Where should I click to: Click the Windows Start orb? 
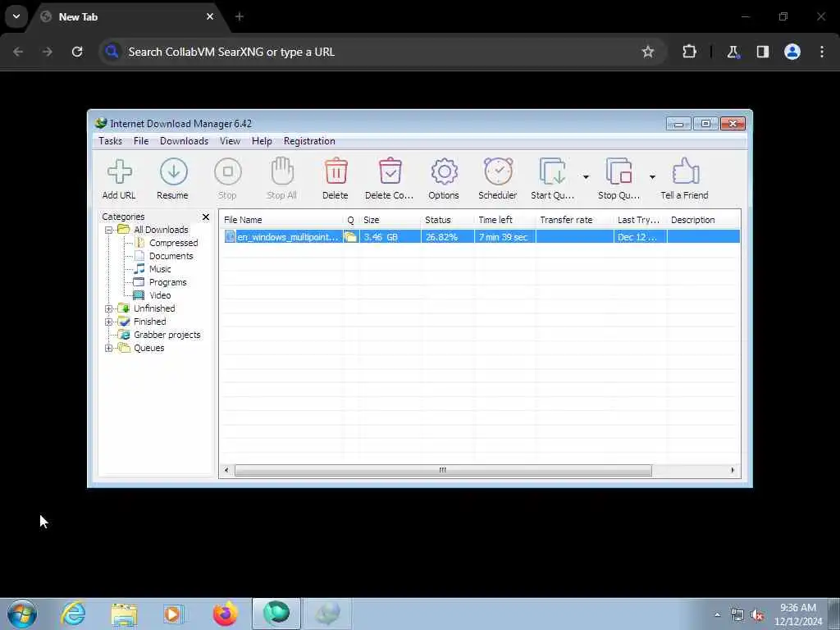pos(22,614)
